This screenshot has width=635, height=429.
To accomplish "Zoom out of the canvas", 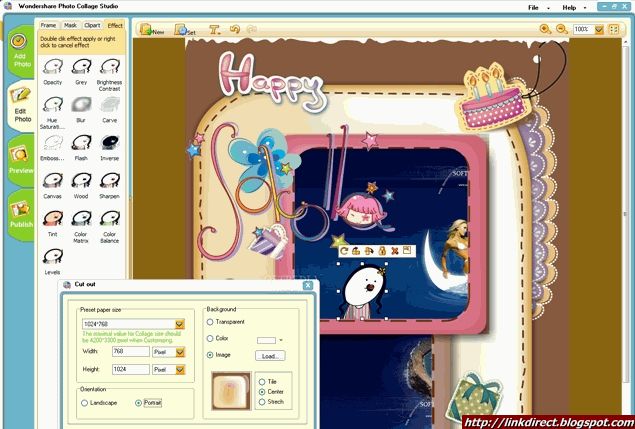I will pyautogui.click(x=562, y=29).
